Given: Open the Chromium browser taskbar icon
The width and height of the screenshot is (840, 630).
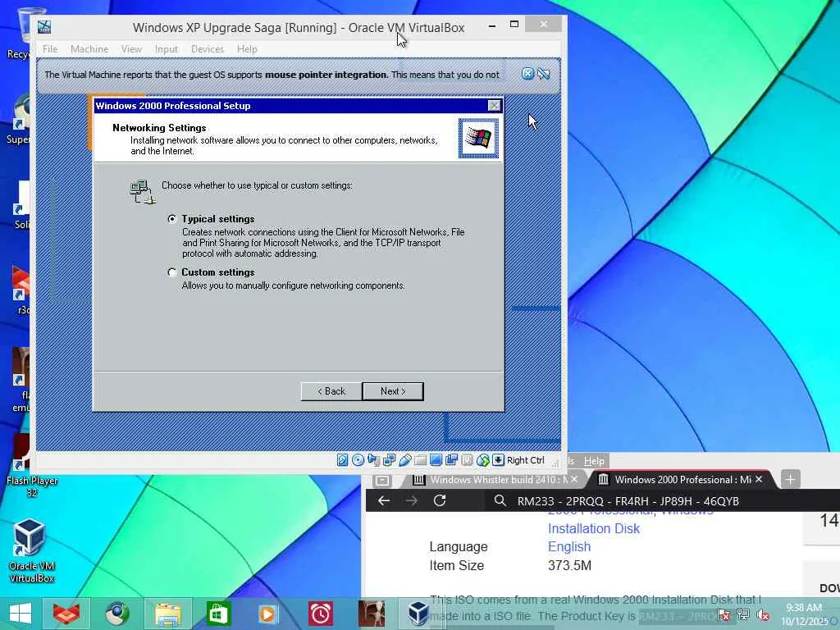Looking at the screenshot, I should [x=116, y=613].
